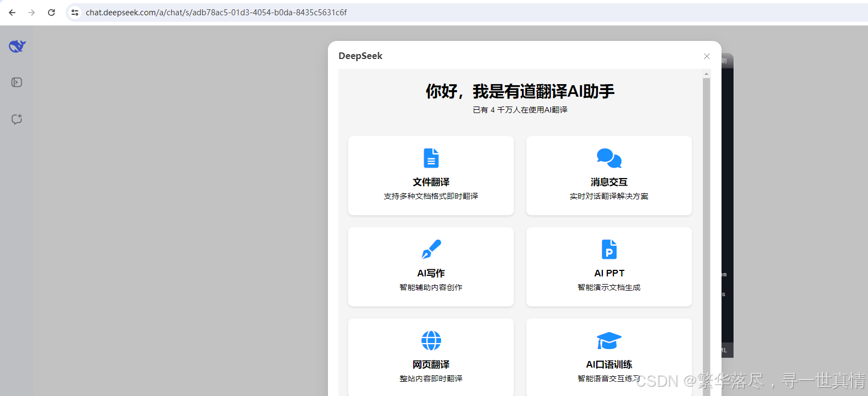Click the browser forward arrow
Screen dimensions: 868x396
[x=32, y=13]
